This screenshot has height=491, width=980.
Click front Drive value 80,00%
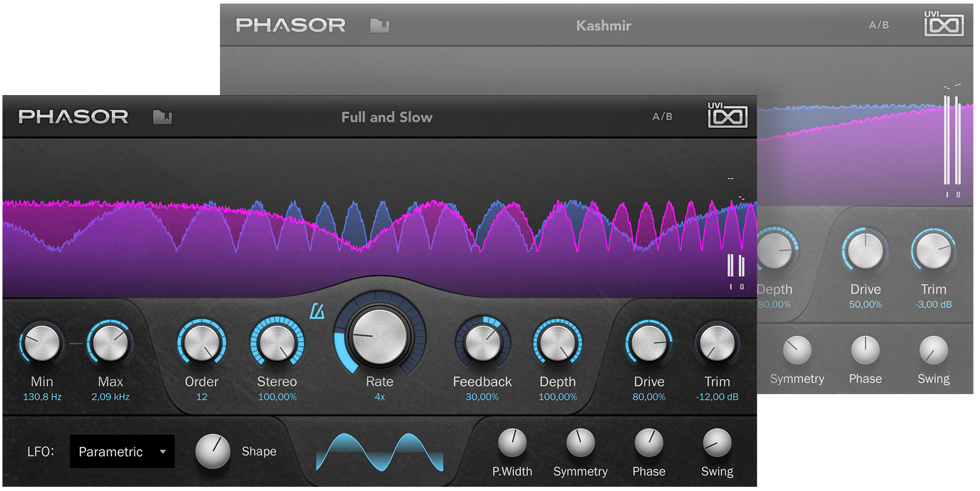click(649, 397)
